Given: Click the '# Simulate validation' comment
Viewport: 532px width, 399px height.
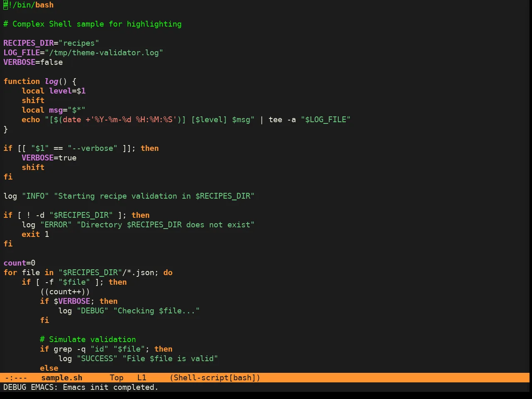Looking at the screenshot, I should click(88, 340).
